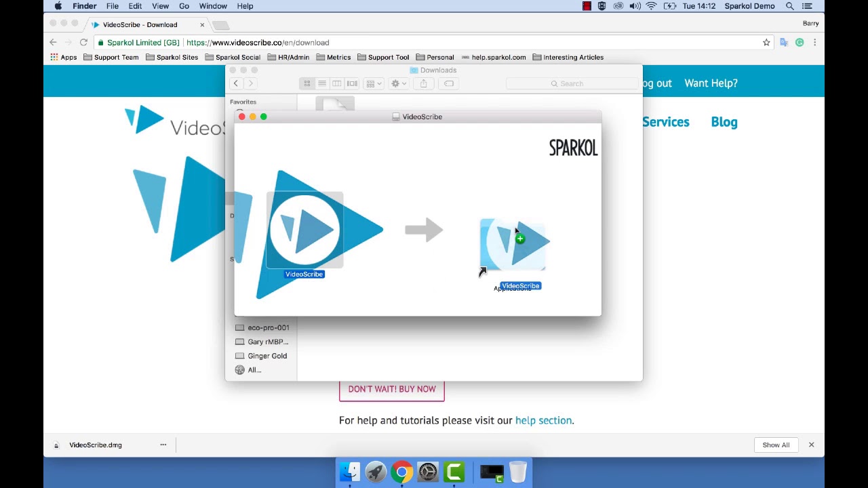868x488 pixels.
Task: Click the Finder search field
Action: (572, 83)
